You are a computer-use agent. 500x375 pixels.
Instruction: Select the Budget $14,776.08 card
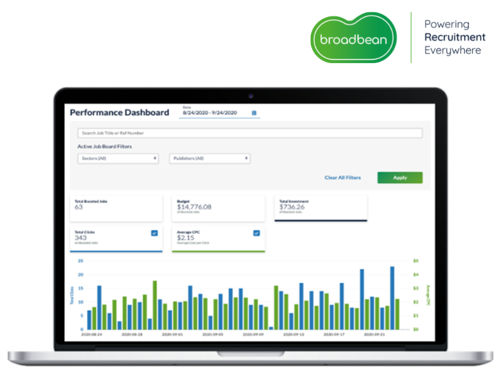[218, 209]
